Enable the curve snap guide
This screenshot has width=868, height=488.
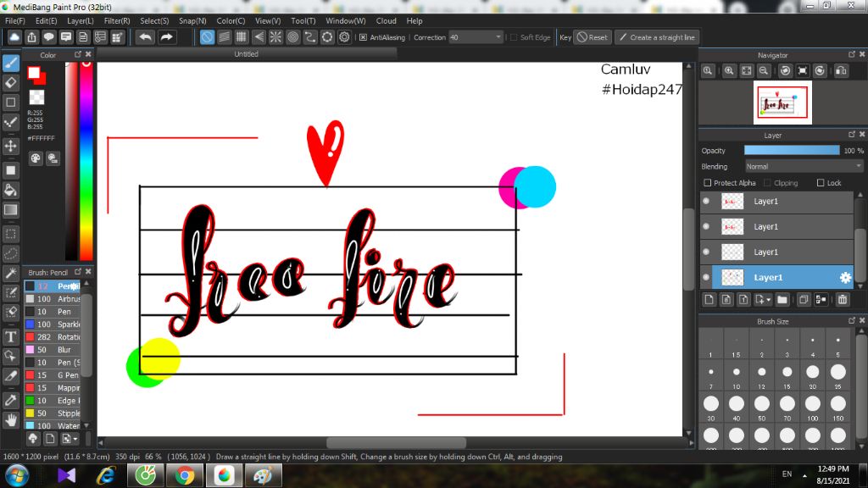pos(310,37)
